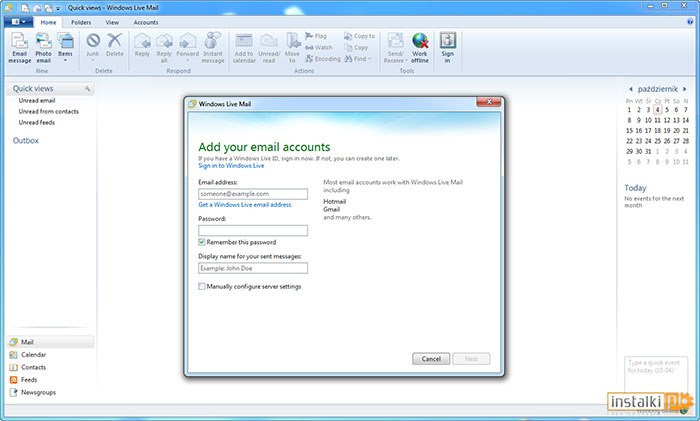700x421 pixels.
Task: Uncheck Remember this password
Action: tap(202, 242)
